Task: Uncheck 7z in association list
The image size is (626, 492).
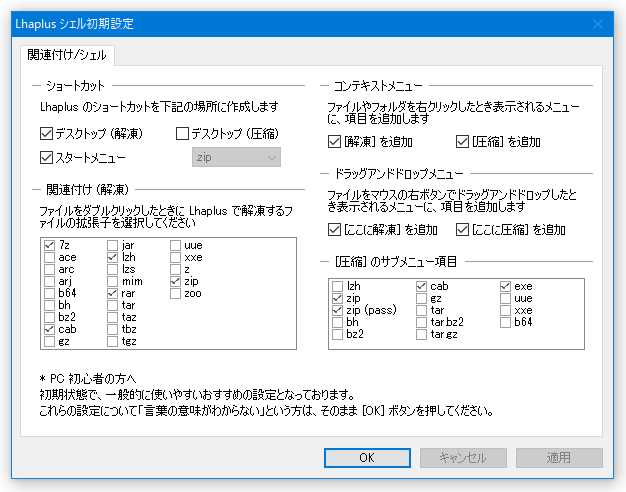Action: click(x=50, y=245)
